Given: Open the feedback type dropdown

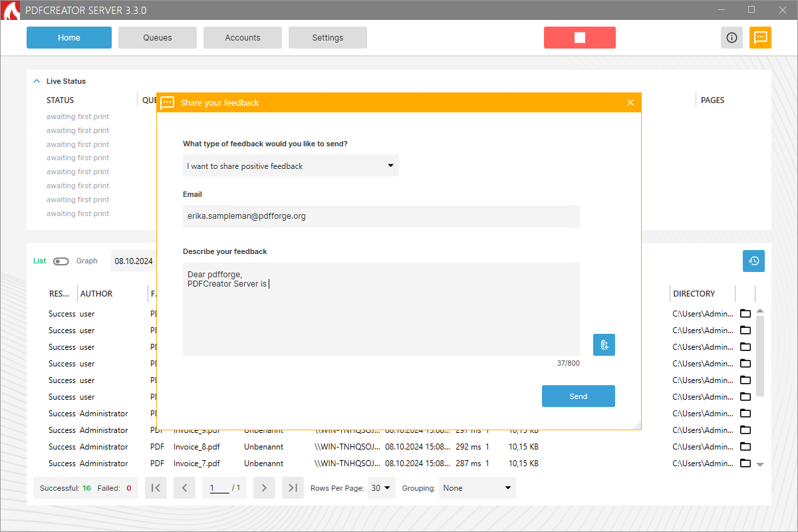Looking at the screenshot, I should pyautogui.click(x=291, y=166).
